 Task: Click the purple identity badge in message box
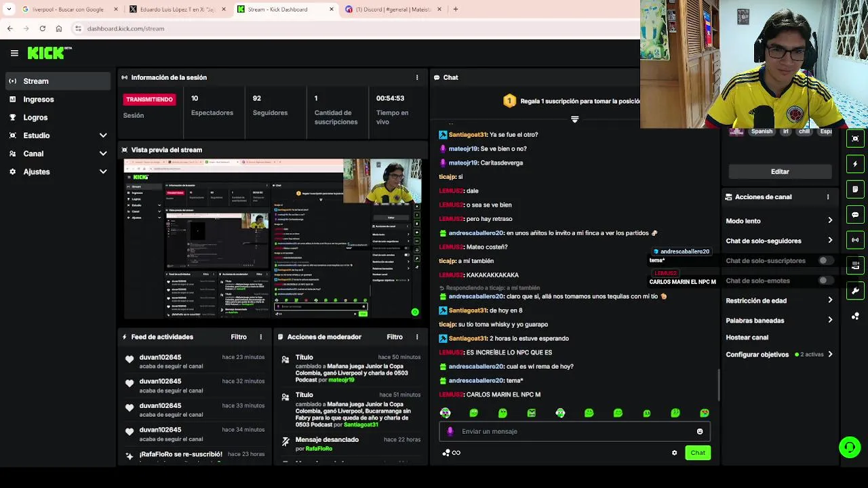(x=450, y=431)
